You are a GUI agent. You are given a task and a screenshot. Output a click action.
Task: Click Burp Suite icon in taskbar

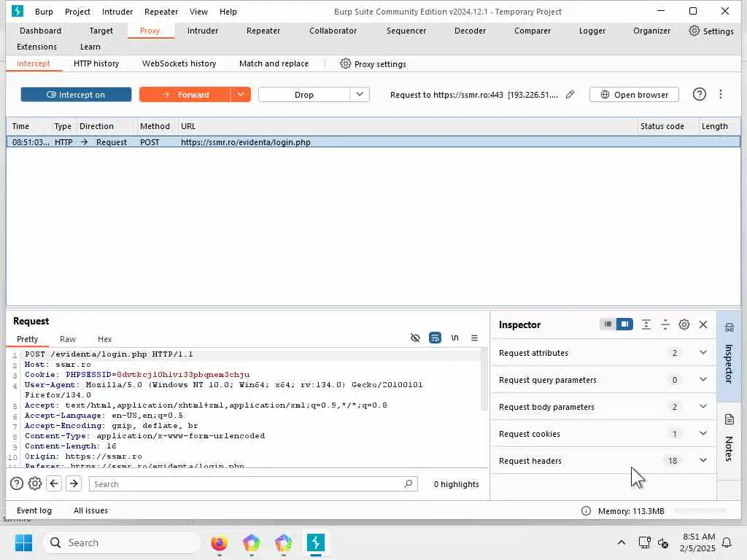pos(315,542)
